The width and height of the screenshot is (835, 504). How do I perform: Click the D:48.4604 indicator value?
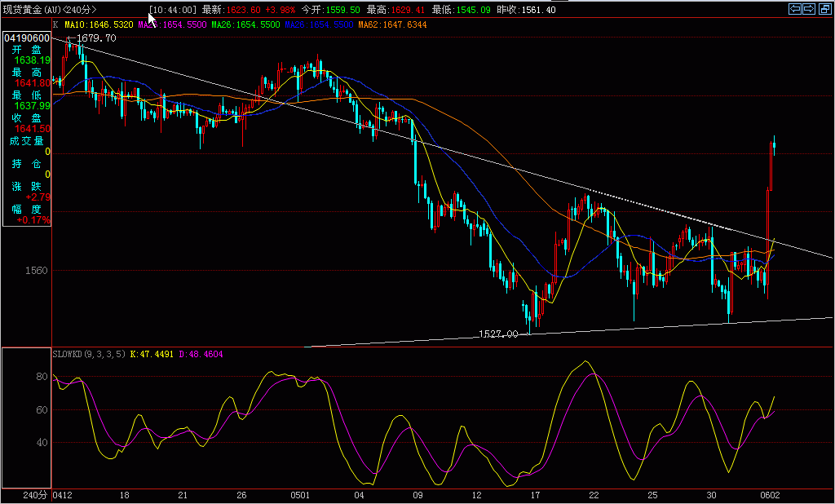click(x=201, y=354)
